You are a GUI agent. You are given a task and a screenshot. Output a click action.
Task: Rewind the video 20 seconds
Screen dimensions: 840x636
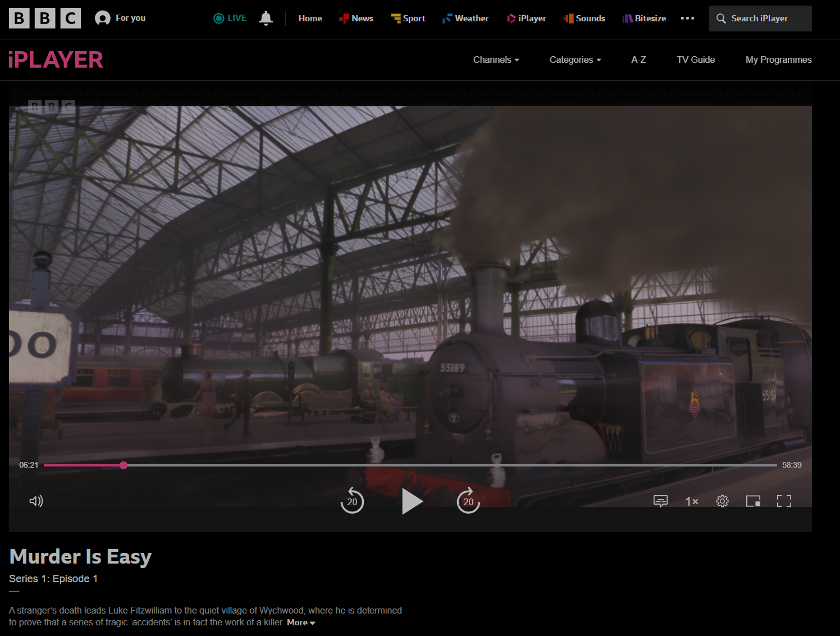click(352, 501)
